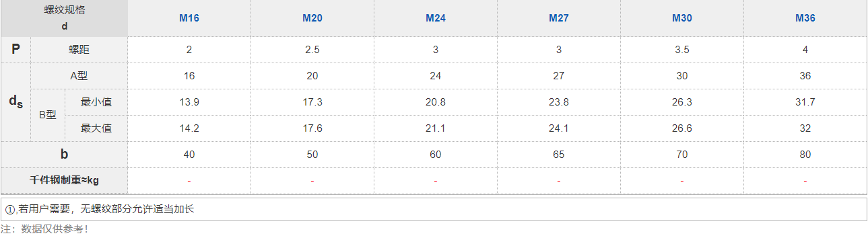Click the M16 column header
This screenshot has height=244, width=868.
tap(189, 18)
